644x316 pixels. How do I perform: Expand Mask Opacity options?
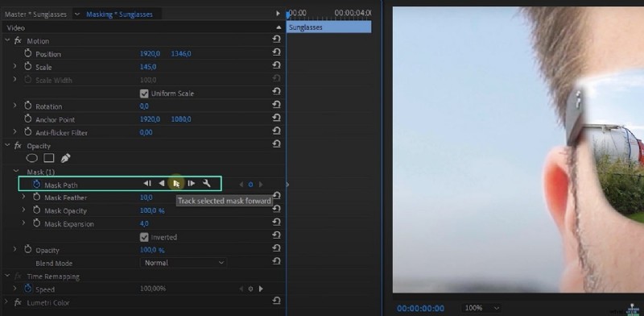[x=24, y=210]
